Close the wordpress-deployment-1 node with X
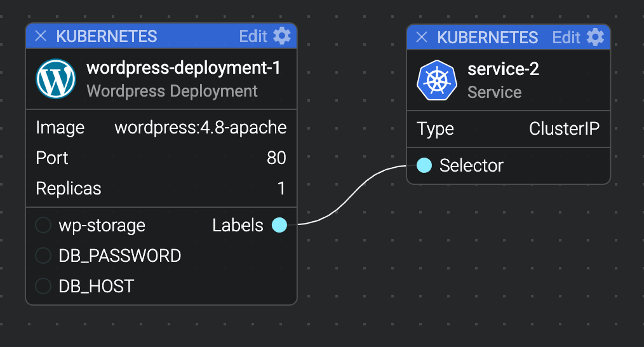 (41, 36)
